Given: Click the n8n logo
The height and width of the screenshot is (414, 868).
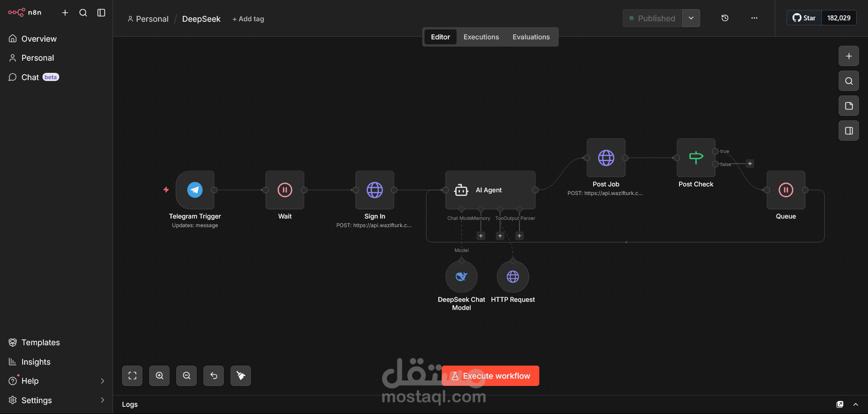Looking at the screenshot, I should (24, 13).
